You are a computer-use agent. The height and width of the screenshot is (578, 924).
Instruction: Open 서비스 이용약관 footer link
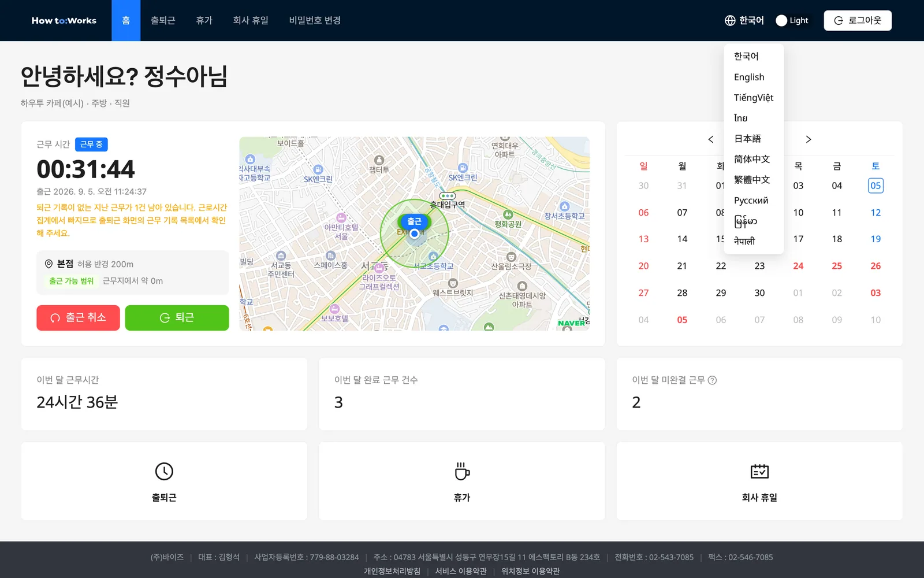461,571
